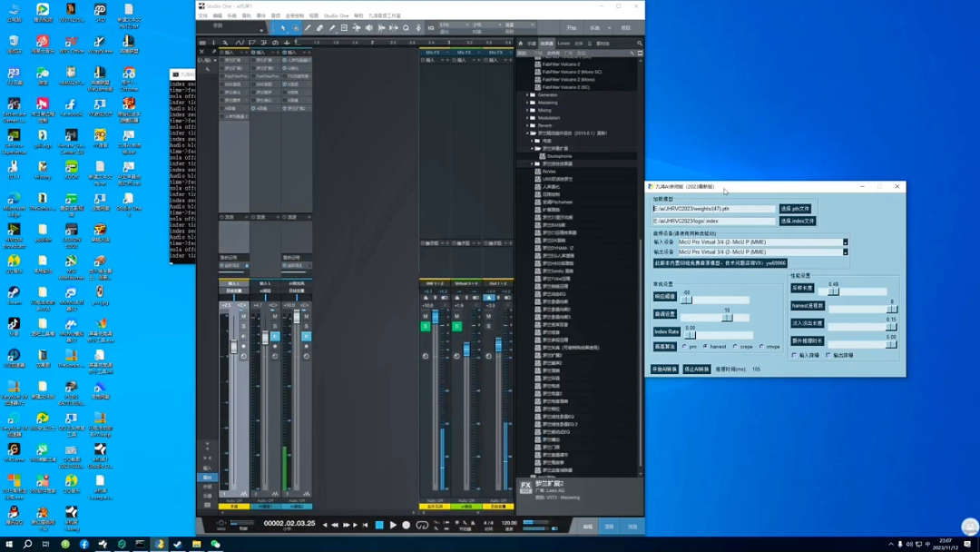Viewport: 980px width, 552px height.
Task: Select the Listen speaker tool in toolbar
Action: pos(368,27)
